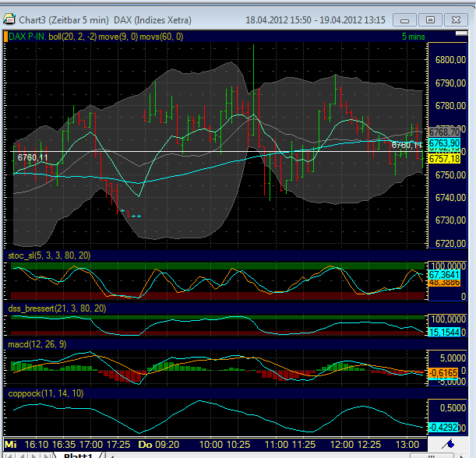Click the 6750,00 price axis label
Screen dimensions: 476x458
tap(450, 174)
